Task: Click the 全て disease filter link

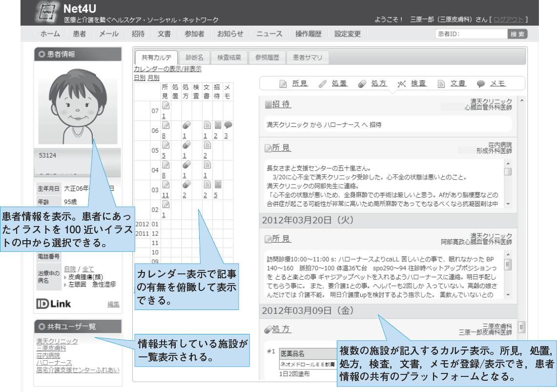Action: [x=88, y=269]
